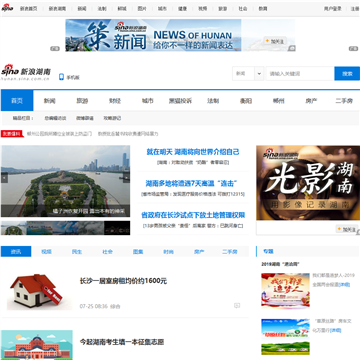Open 详细 link beside 逐梦人 topic
This screenshot has width=360, height=360.
345,285
